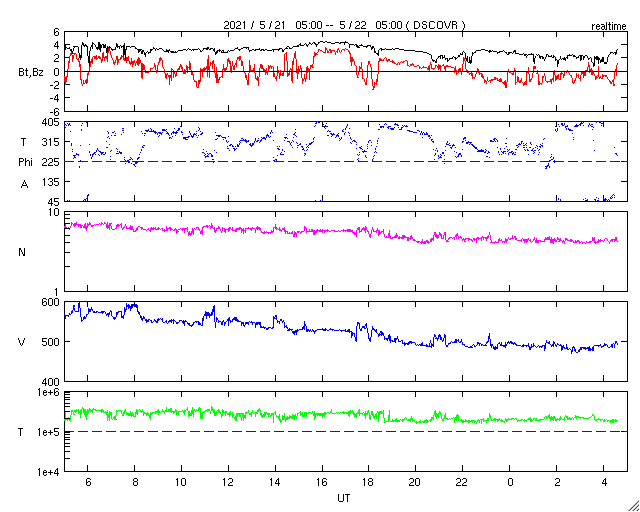Click the "500" tick on the V axis
Viewport: 640px width, 512px height.
tap(52, 342)
